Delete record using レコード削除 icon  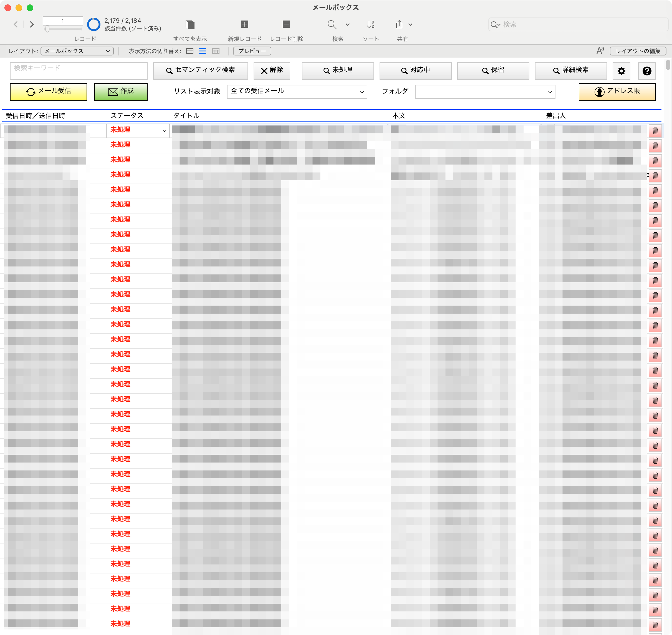pos(286,24)
